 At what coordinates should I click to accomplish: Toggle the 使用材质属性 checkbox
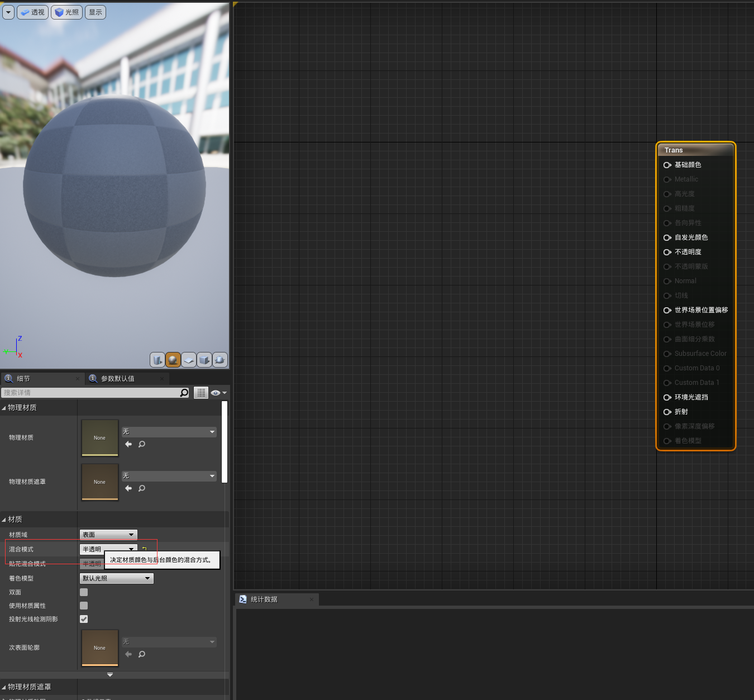tap(84, 606)
